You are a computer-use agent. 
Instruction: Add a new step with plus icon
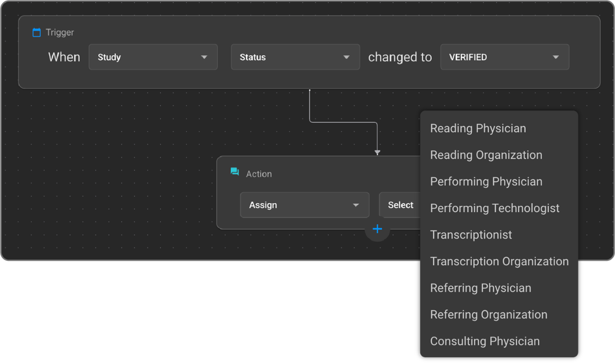tap(377, 229)
